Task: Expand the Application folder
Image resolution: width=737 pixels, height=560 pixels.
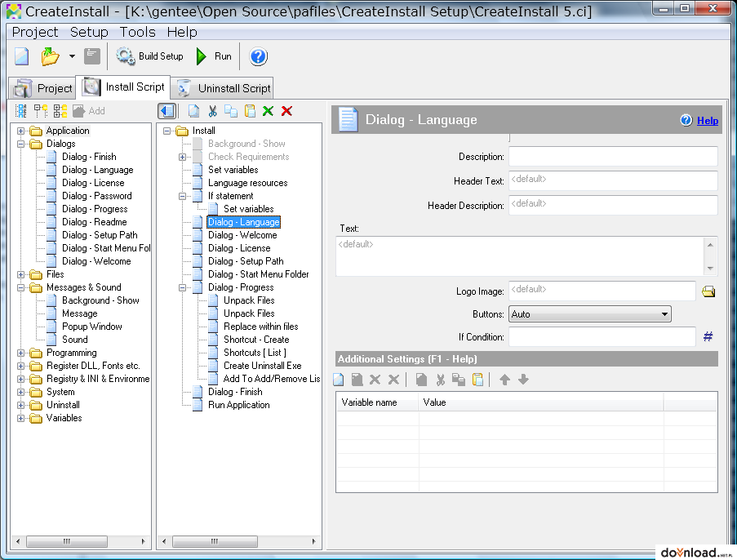Action: [x=20, y=131]
